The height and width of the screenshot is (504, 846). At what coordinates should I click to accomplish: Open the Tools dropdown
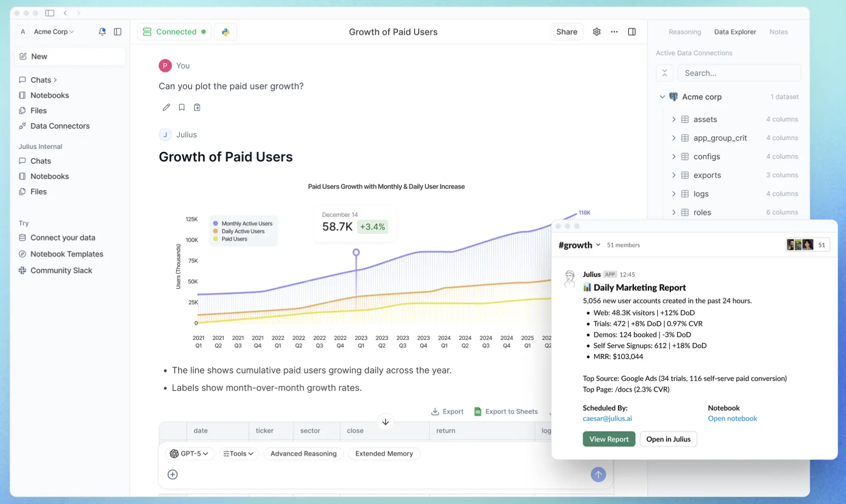pyautogui.click(x=238, y=454)
